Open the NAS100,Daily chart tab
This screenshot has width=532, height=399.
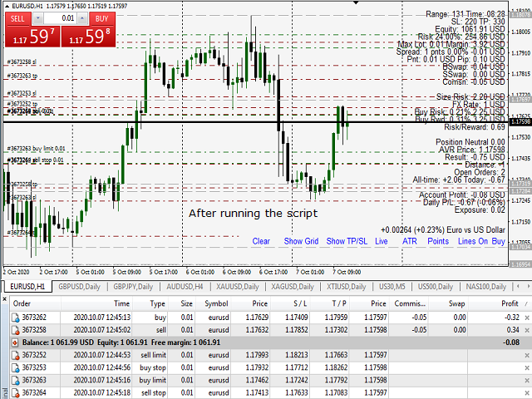[x=485, y=287]
